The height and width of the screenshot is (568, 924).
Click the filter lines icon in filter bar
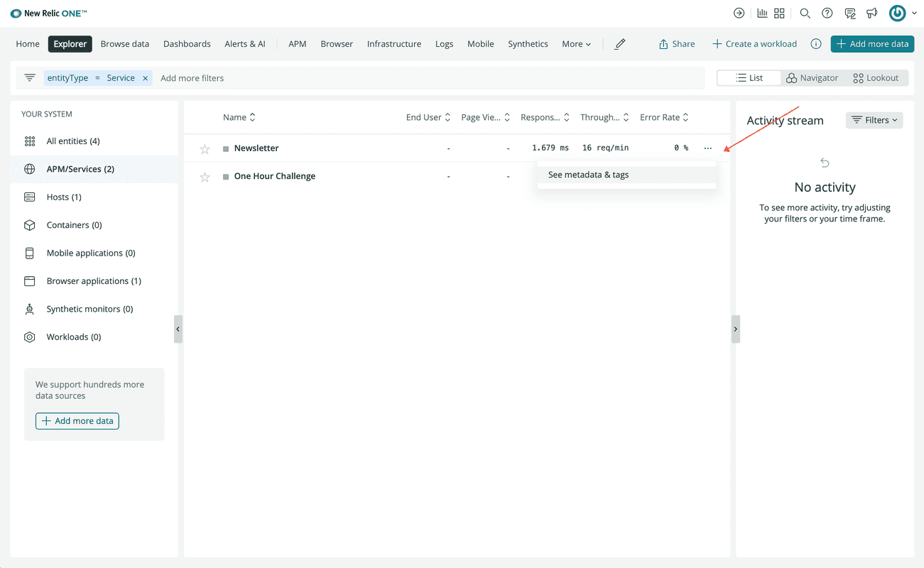[29, 78]
